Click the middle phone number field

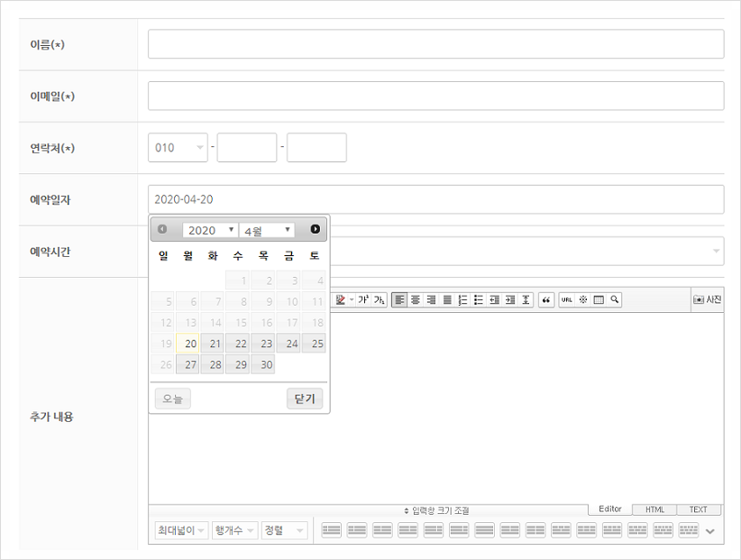247,148
